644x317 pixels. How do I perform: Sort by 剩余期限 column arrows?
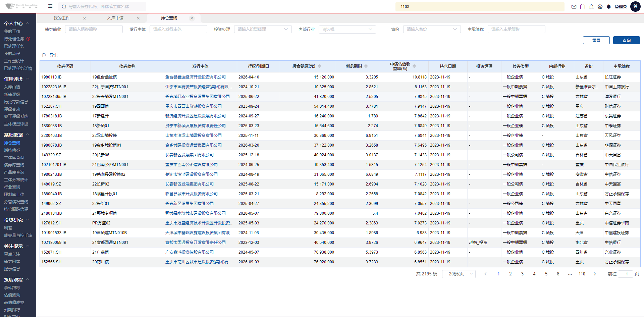366,66
